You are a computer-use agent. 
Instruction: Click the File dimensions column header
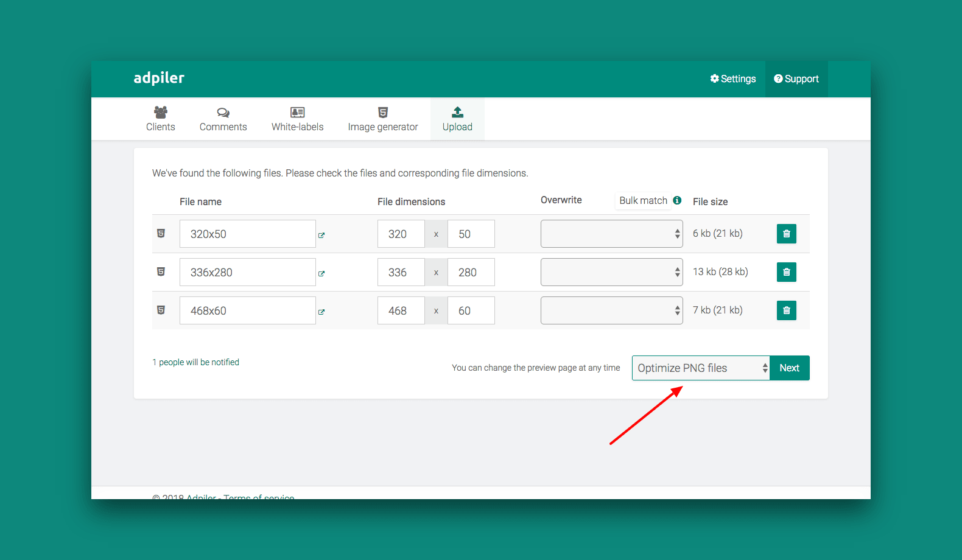(412, 201)
